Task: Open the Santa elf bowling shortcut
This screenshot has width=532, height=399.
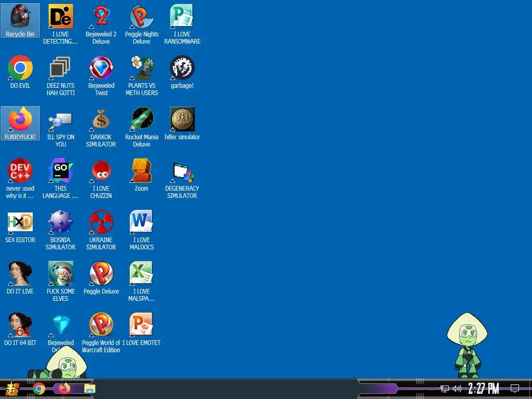Action: (60, 281)
